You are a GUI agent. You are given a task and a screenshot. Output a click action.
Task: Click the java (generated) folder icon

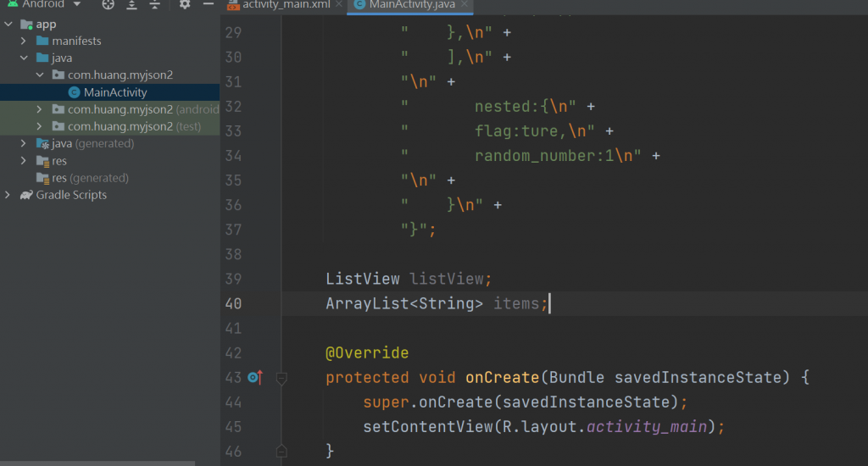[x=42, y=144]
